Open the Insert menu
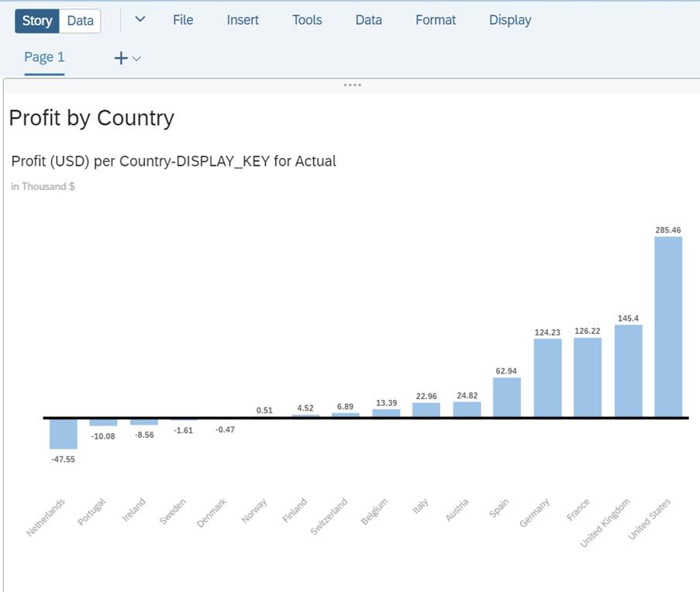Image resolution: width=700 pixels, height=592 pixels. pyautogui.click(x=243, y=20)
